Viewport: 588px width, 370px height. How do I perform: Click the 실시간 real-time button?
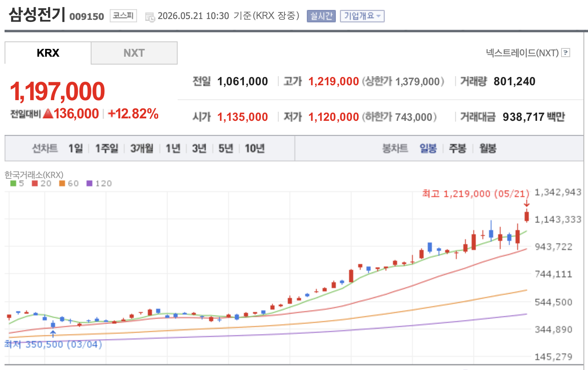pyautogui.click(x=321, y=16)
